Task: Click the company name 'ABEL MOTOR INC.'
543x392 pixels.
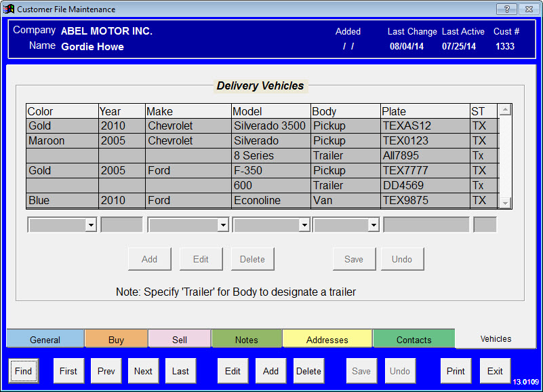Action: [x=106, y=31]
